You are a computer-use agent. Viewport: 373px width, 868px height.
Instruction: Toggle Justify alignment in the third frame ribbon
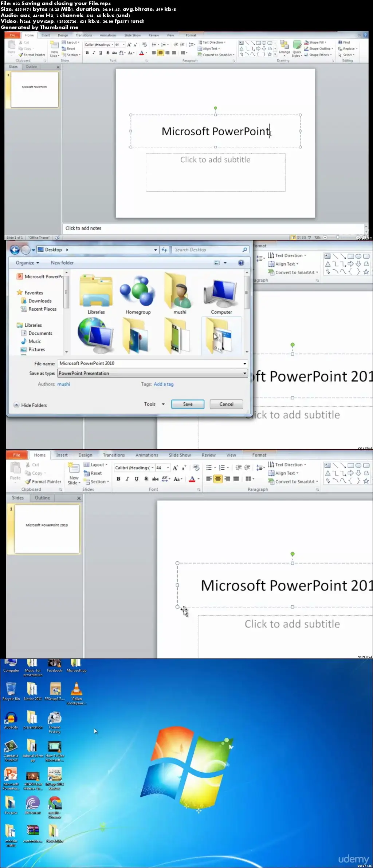(236, 479)
